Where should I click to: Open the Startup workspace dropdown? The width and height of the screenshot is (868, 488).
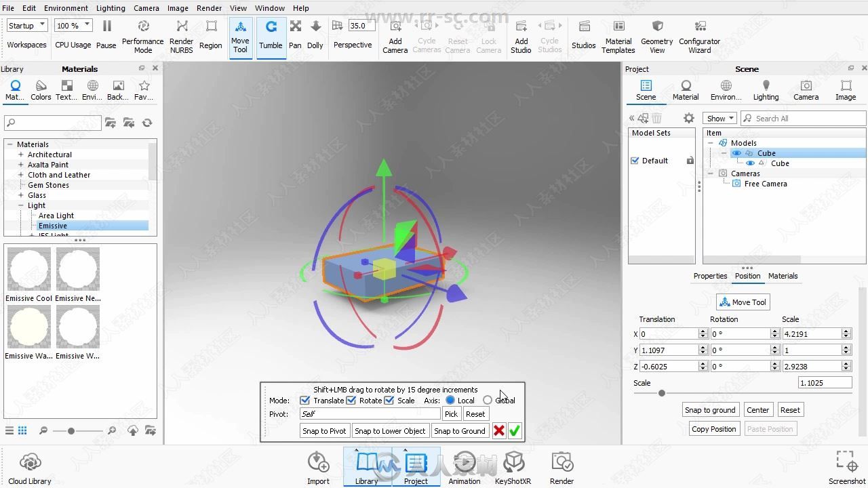tap(27, 26)
